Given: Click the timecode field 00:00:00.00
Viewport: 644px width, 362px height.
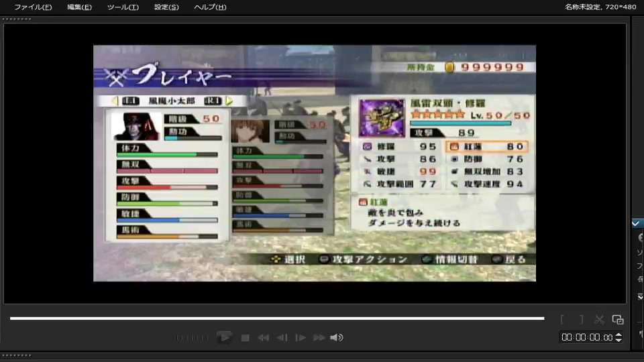Looking at the screenshot, I should tap(587, 337).
